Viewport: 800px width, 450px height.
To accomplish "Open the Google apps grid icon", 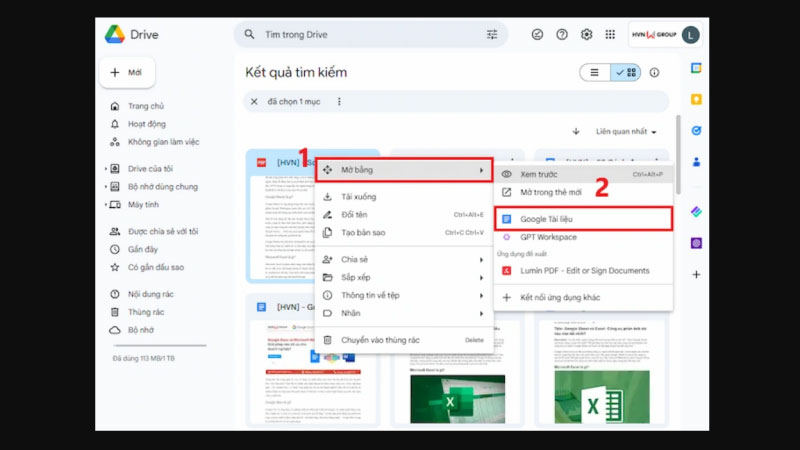I will point(610,34).
